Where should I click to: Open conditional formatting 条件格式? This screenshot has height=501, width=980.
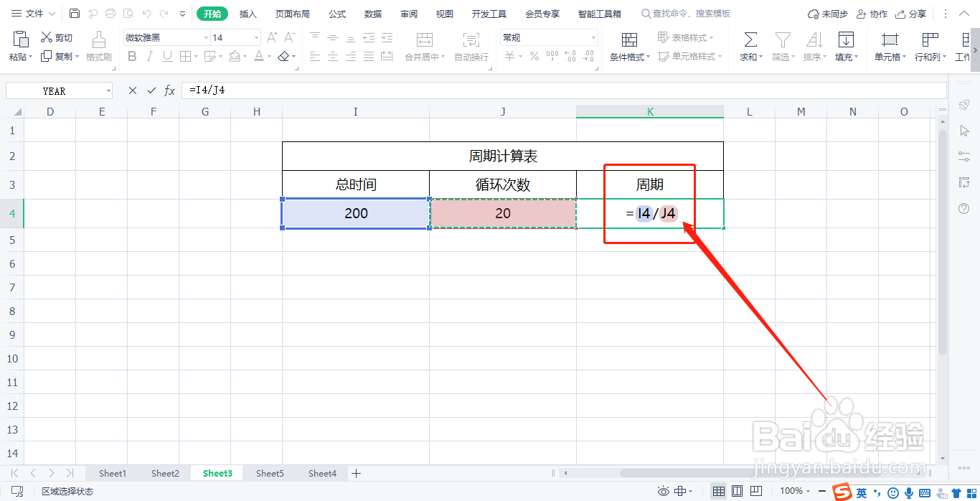(x=628, y=46)
